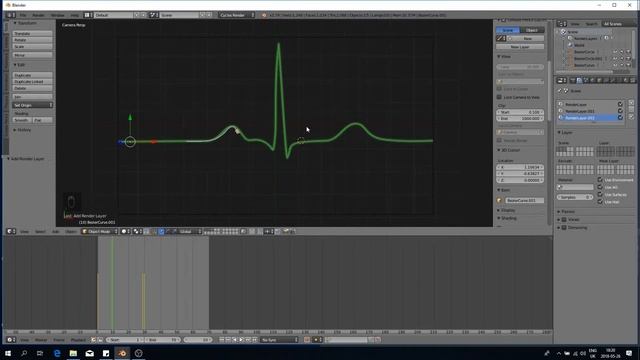Edit the Clip Start field

520,112
